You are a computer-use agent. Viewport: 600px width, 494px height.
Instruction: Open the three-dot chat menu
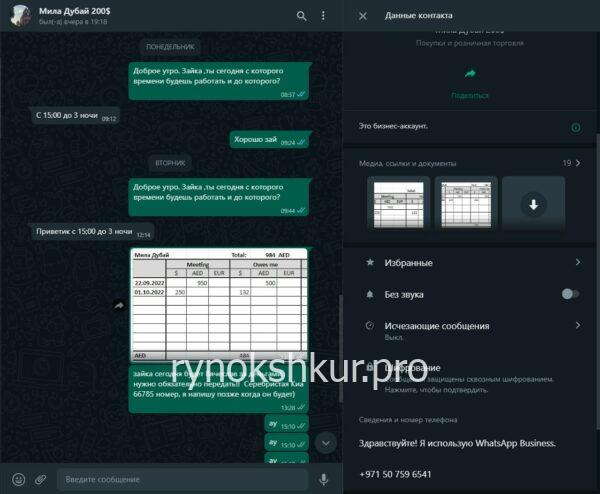click(323, 15)
